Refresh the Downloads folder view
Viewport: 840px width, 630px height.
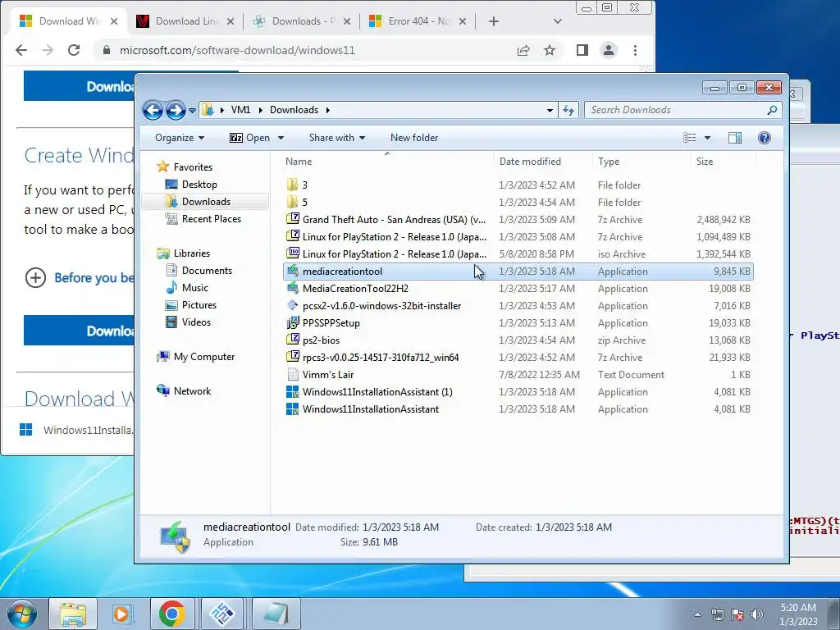pyautogui.click(x=568, y=111)
